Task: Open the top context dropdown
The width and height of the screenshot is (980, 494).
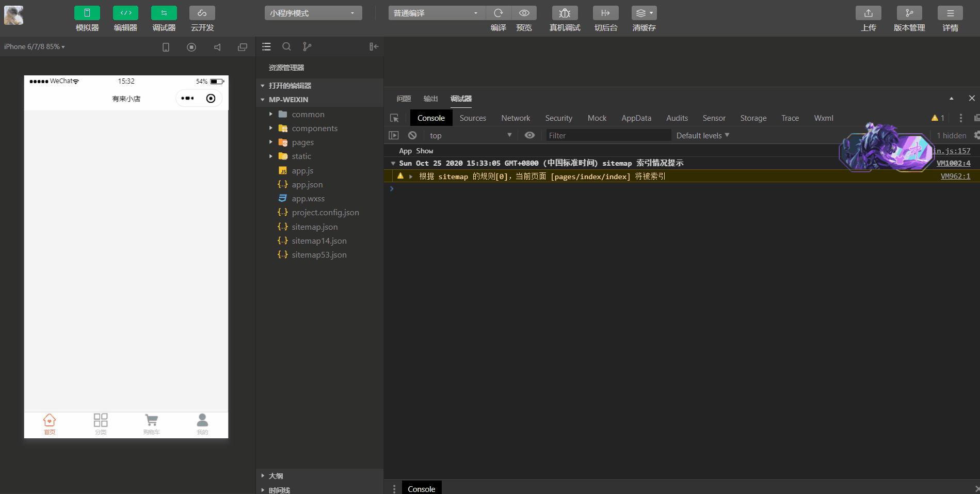Action: click(471, 135)
